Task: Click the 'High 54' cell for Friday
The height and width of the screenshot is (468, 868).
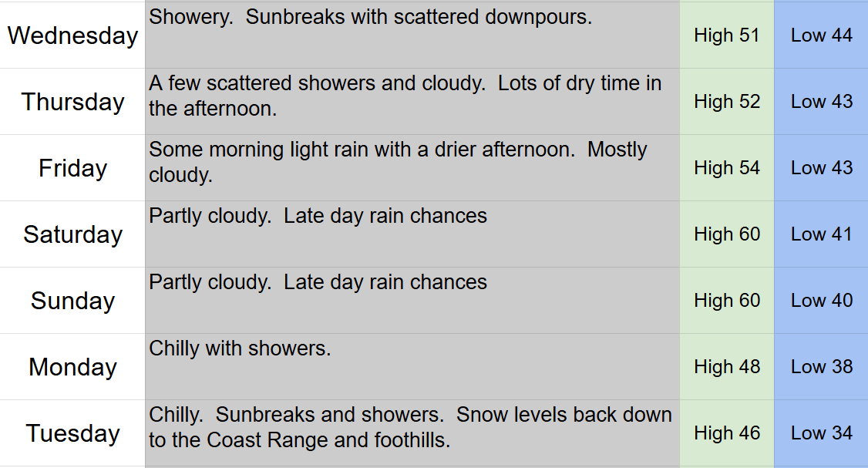Action: (x=726, y=168)
